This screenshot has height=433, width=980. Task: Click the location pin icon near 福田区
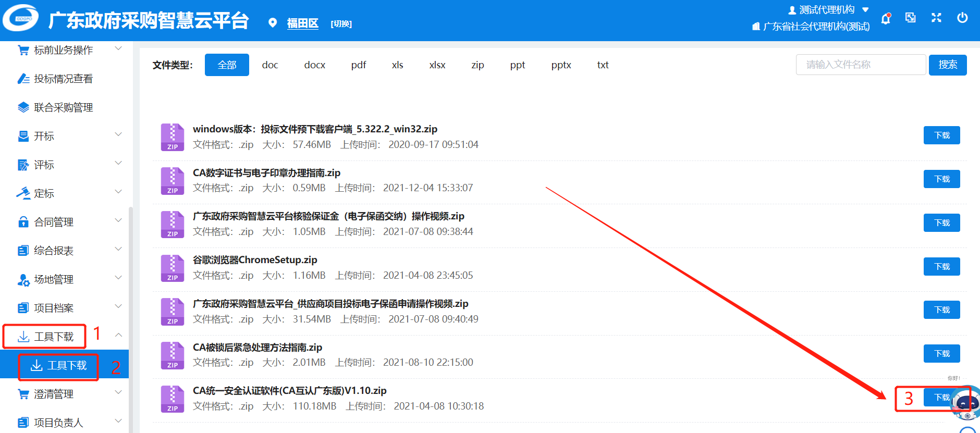click(272, 23)
